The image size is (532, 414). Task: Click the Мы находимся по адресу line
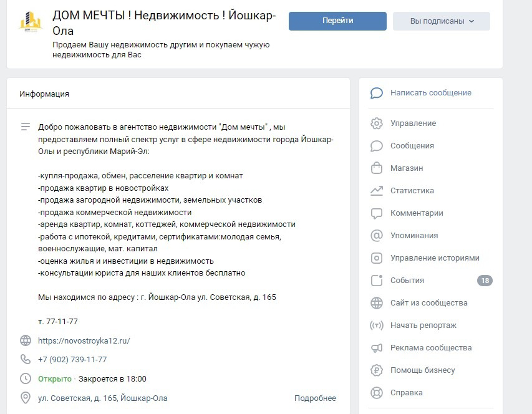pyautogui.click(x=157, y=297)
